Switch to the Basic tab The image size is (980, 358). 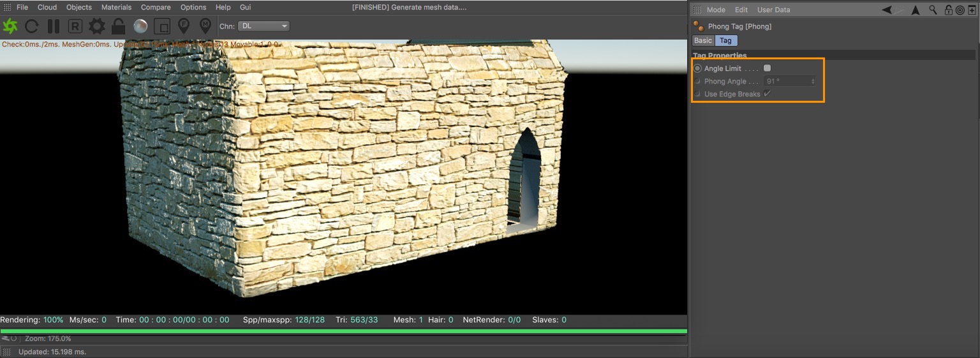703,40
